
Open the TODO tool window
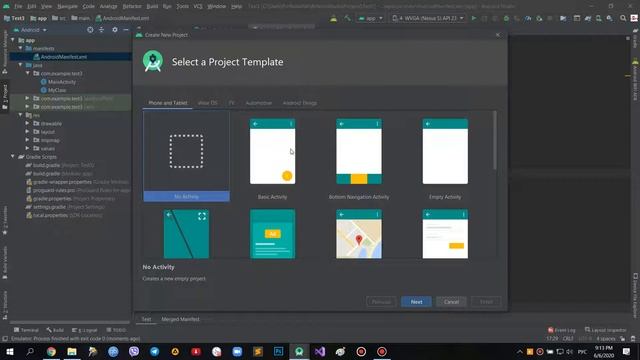116,330
